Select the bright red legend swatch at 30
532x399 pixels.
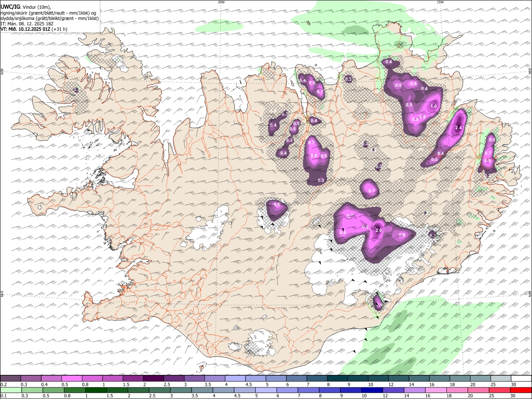(521, 390)
